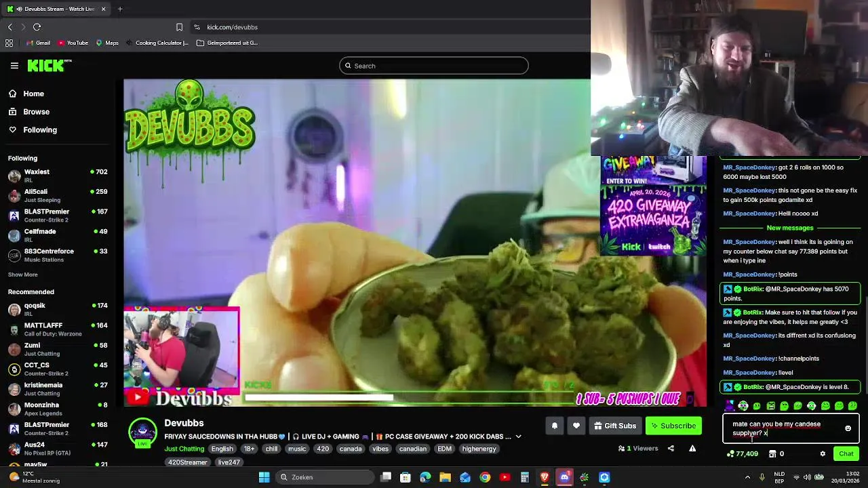This screenshot has width=868, height=488.
Task: Open browser apps grid icon
Action: pos(9,43)
